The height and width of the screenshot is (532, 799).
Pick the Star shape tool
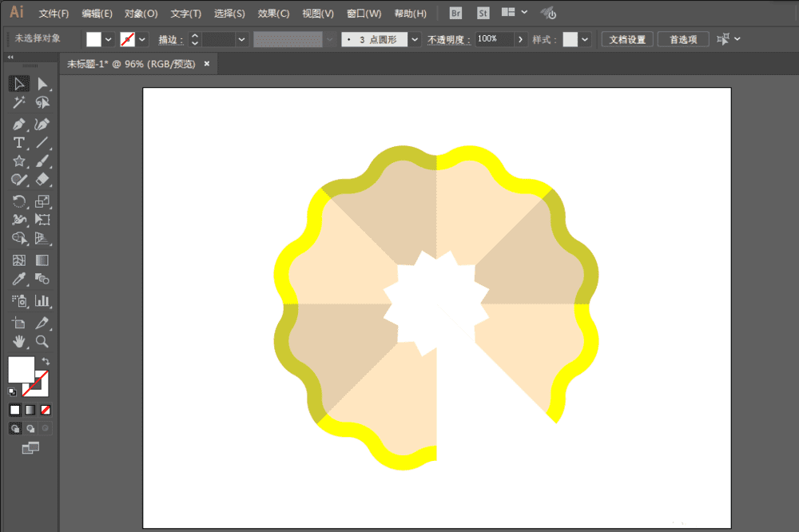pyautogui.click(x=18, y=161)
